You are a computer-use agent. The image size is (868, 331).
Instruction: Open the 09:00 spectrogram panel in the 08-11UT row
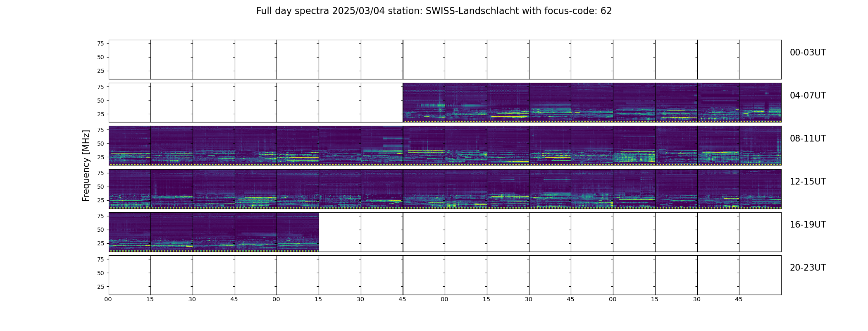(298, 146)
